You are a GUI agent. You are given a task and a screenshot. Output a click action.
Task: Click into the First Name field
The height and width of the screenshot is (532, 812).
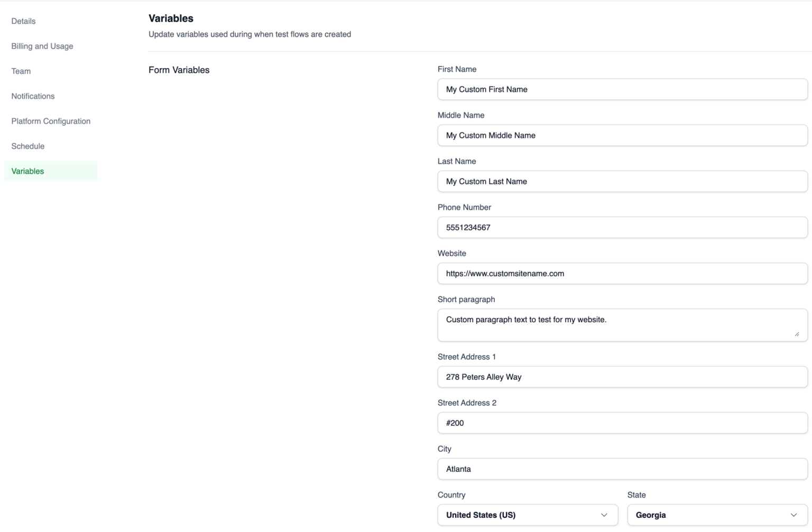pyautogui.click(x=622, y=89)
